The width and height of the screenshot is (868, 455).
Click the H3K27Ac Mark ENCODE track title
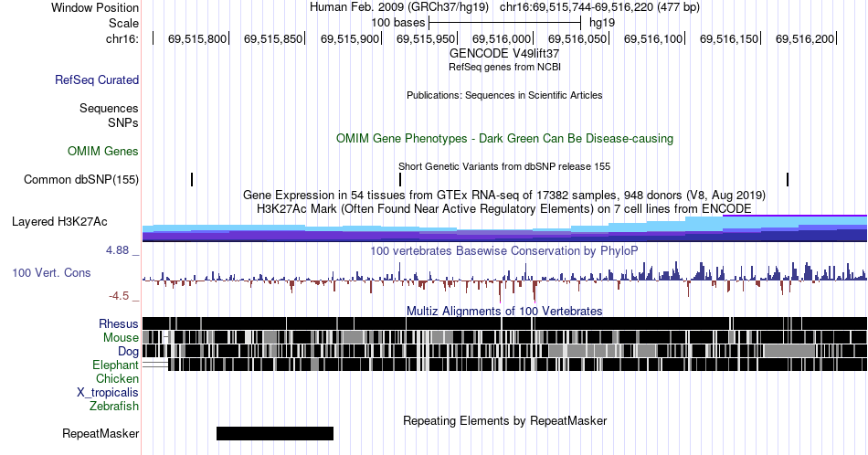click(x=504, y=208)
